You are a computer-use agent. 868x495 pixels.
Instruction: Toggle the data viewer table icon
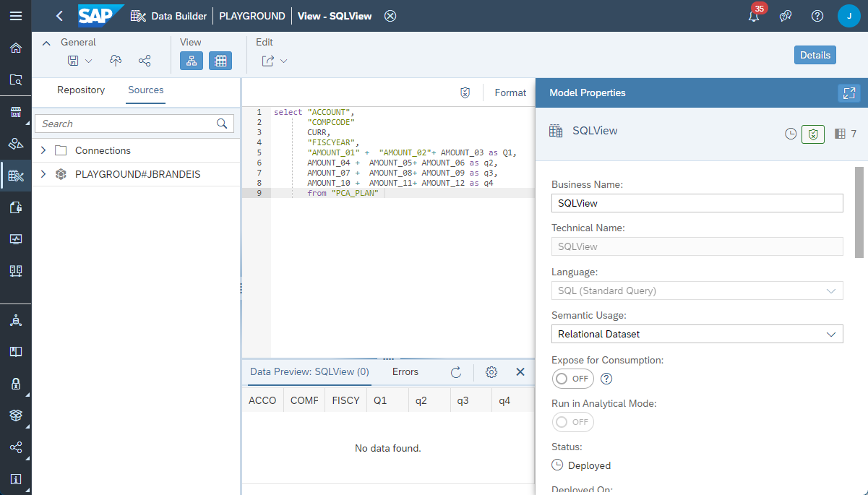(220, 61)
